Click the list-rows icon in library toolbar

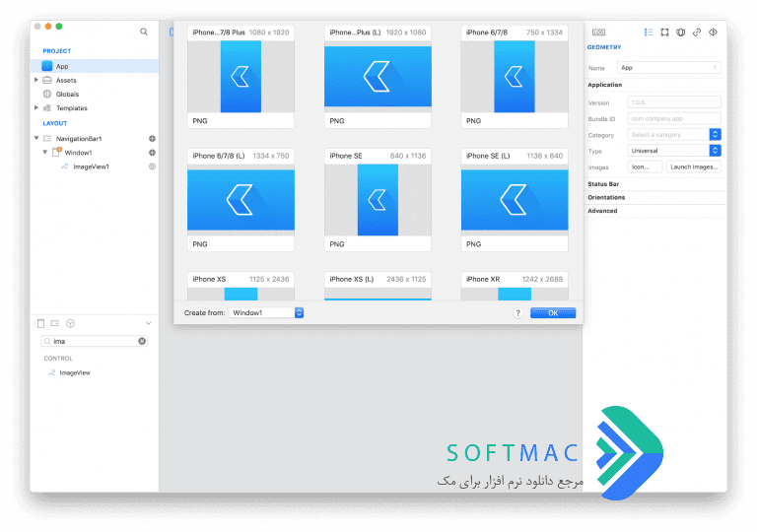click(x=55, y=323)
